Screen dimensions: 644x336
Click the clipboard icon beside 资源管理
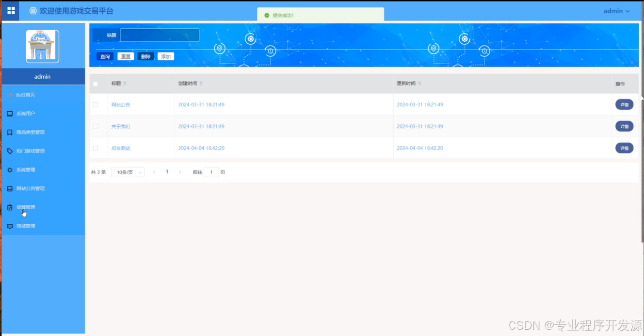click(x=10, y=207)
